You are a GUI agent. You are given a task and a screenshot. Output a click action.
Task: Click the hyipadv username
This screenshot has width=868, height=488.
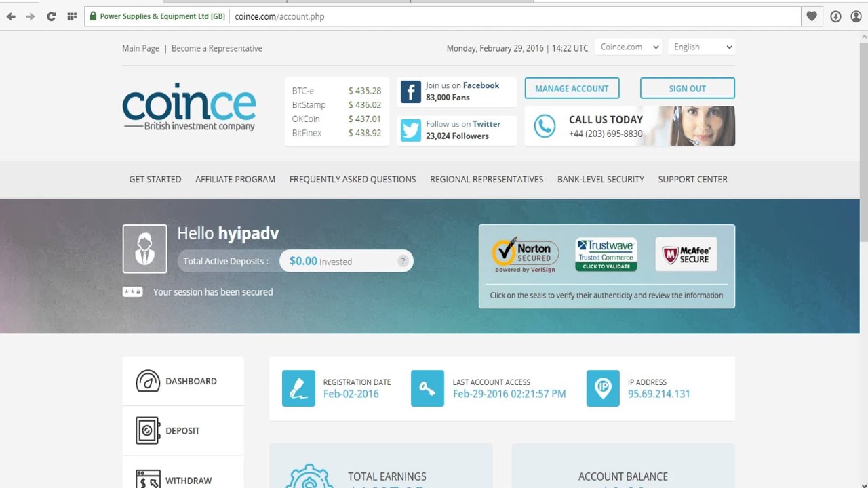[x=248, y=234]
